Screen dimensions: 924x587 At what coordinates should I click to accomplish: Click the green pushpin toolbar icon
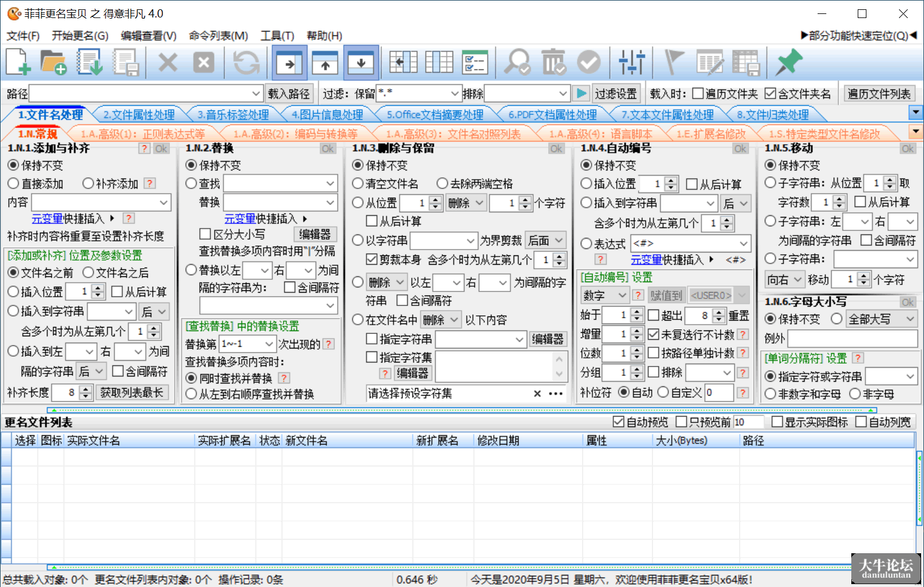(x=789, y=62)
